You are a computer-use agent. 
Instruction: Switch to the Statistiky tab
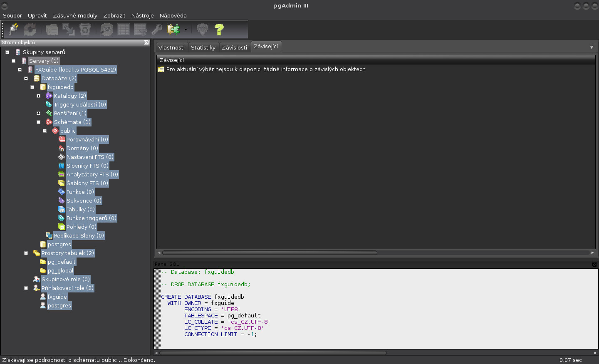(203, 47)
